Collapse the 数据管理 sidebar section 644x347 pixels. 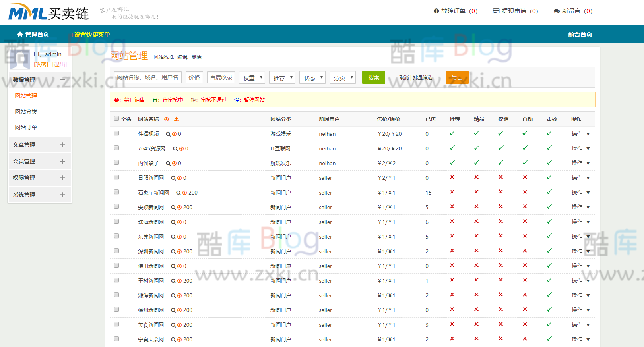pos(39,80)
